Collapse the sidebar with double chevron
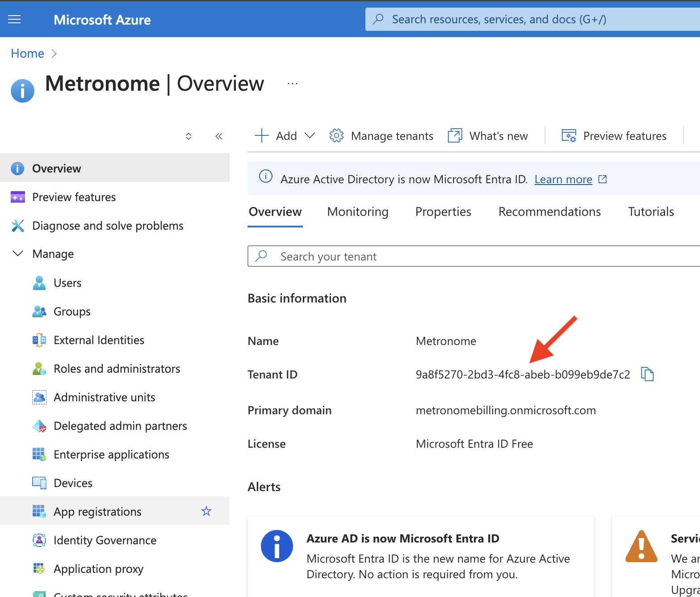This screenshot has width=700, height=597. pyautogui.click(x=219, y=136)
